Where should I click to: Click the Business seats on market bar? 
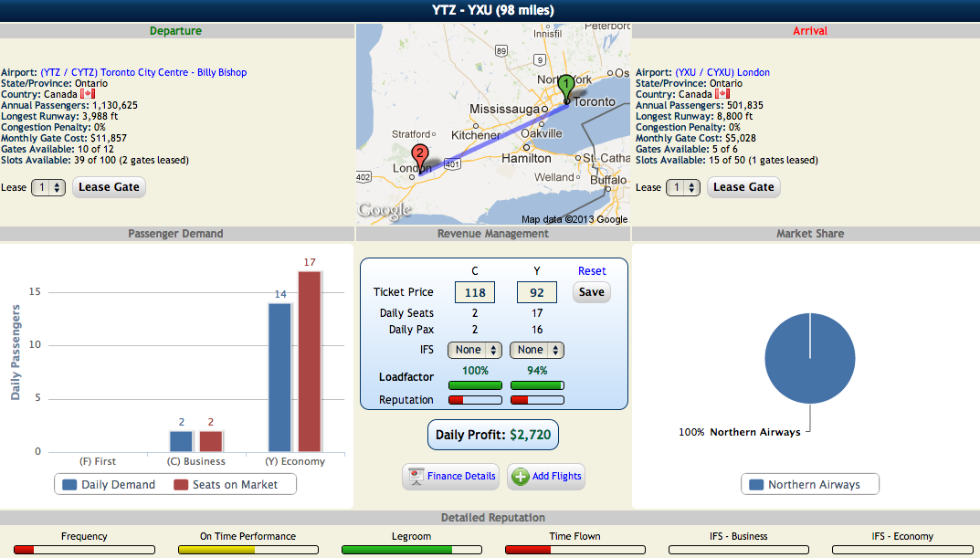211,441
